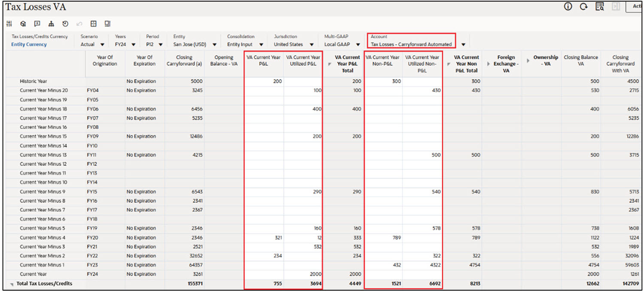Click the cube data icon in the toolbar
This screenshot has width=644, height=291.
tap(24, 24)
